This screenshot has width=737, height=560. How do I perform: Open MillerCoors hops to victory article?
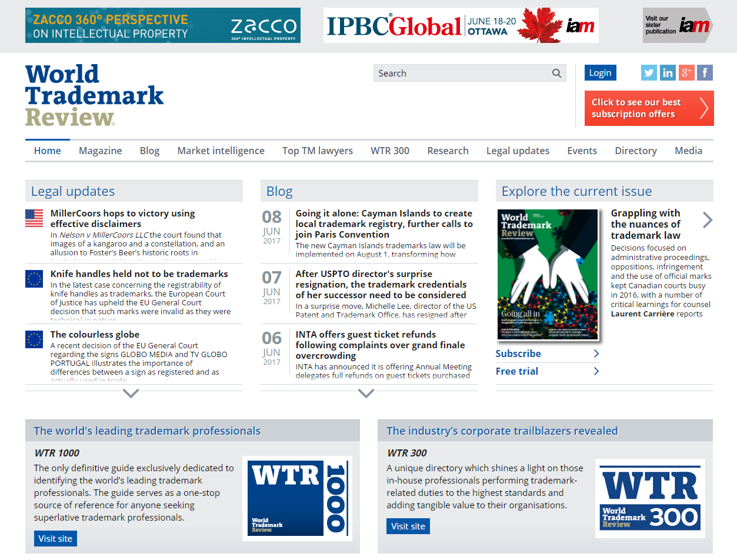123,219
